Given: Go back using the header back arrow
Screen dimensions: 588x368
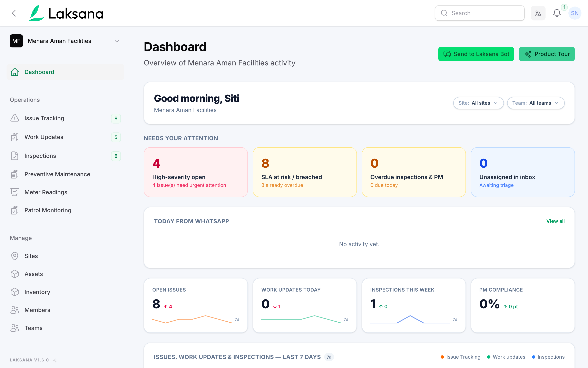Looking at the screenshot, I should pos(14,13).
